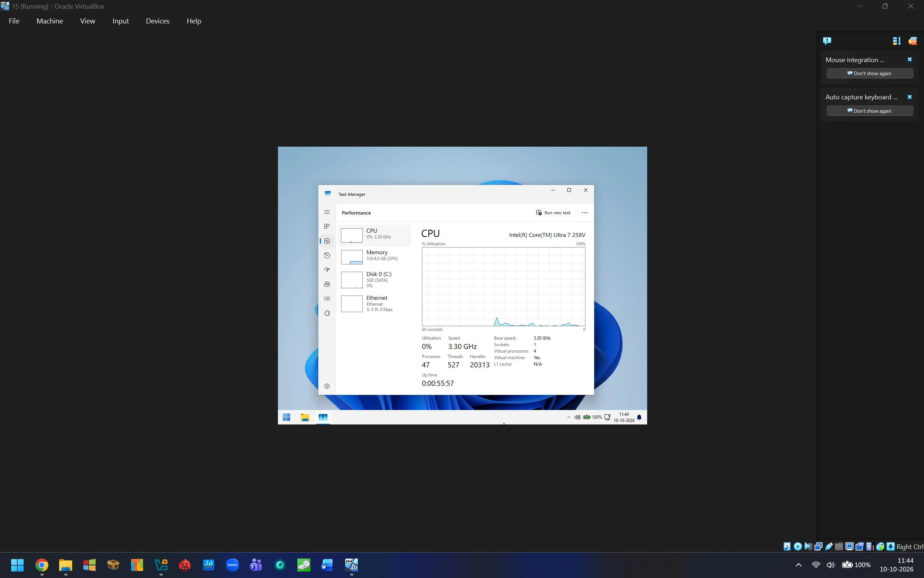The width and height of the screenshot is (924, 578).
Task: Click the VirtualBox shared folders indicator
Action: point(839,546)
